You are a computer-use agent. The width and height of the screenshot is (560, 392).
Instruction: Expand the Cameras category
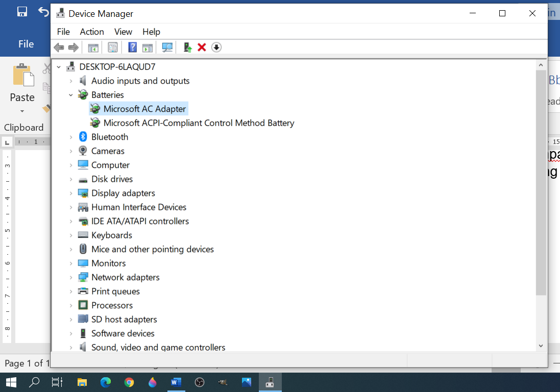71,151
